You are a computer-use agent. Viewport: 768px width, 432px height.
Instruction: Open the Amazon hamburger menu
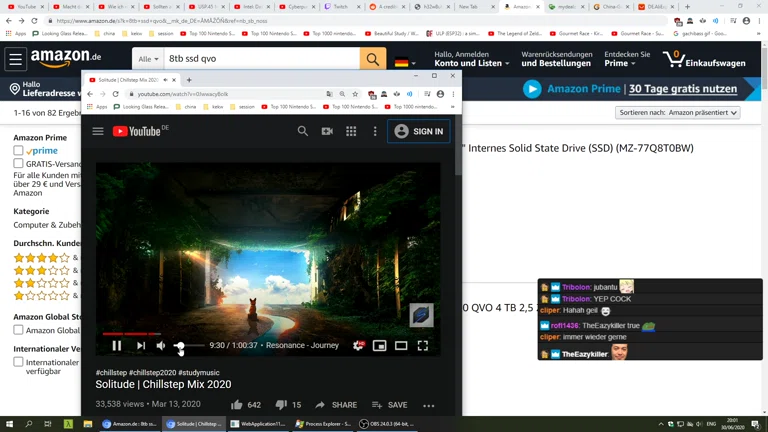point(16,60)
